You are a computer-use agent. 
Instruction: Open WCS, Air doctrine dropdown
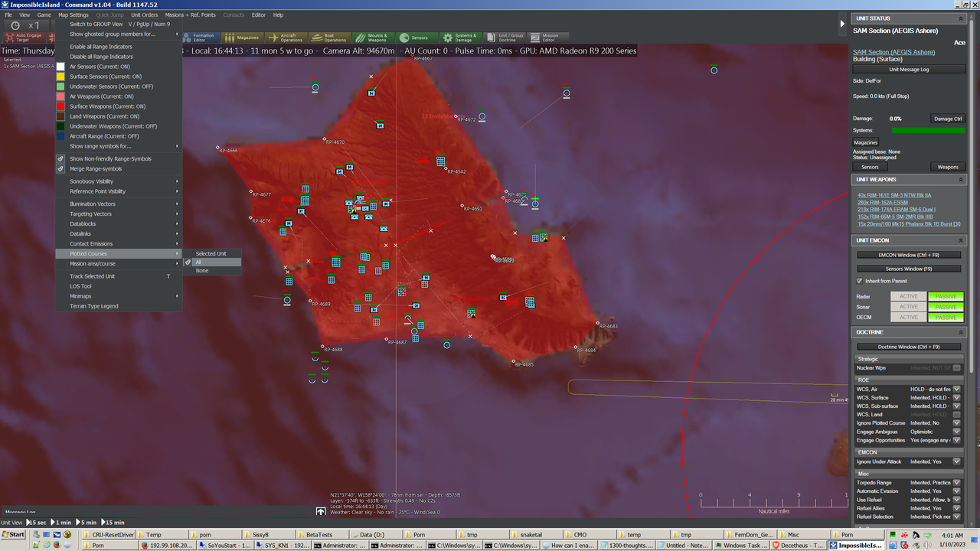956,389
